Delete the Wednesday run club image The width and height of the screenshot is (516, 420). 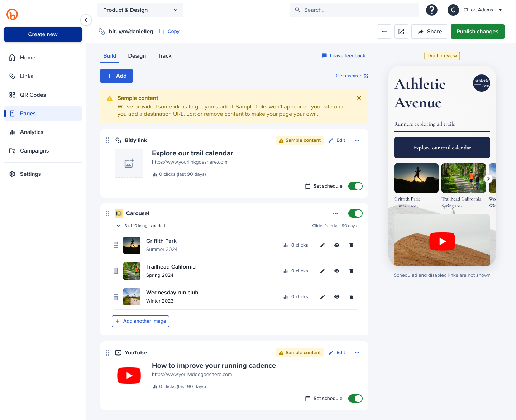point(351,297)
